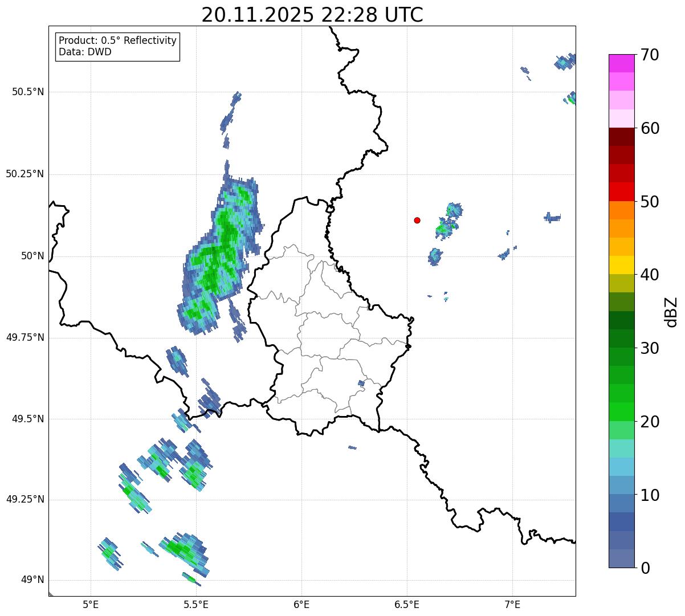Click the '50.25°N' latitude label
The image size is (685, 616).
click(x=25, y=174)
